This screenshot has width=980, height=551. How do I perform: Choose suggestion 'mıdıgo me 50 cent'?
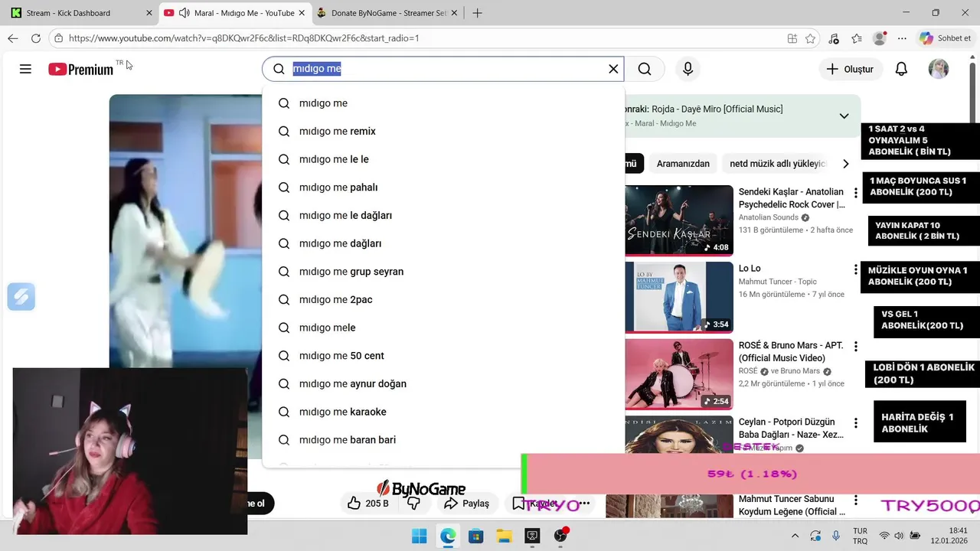click(x=443, y=356)
